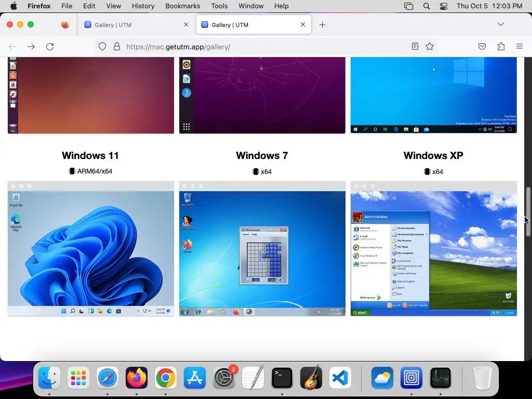Switch to the first Gallery | UTM tab

point(136,25)
